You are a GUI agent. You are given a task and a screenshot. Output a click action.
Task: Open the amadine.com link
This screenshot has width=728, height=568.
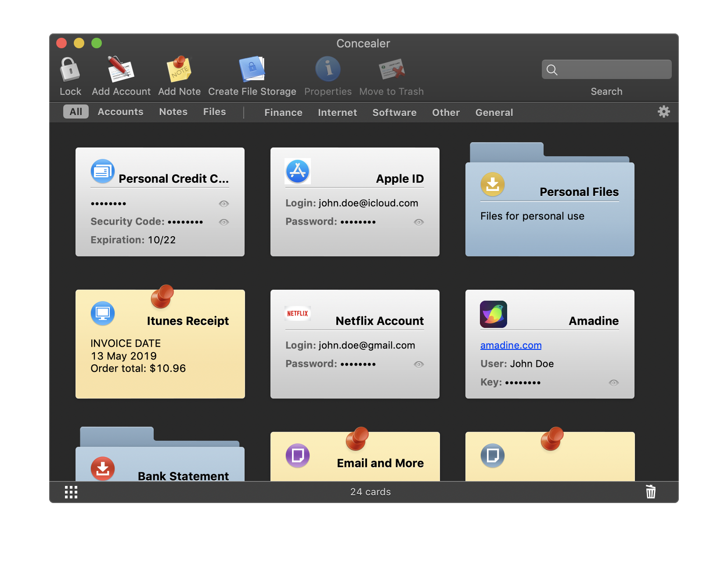[x=511, y=345]
